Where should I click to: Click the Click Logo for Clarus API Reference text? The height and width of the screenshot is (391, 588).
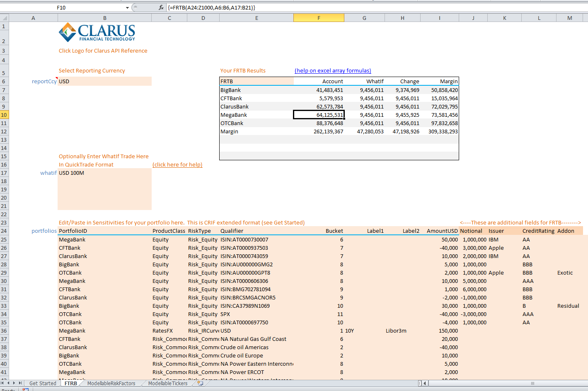point(103,51)
